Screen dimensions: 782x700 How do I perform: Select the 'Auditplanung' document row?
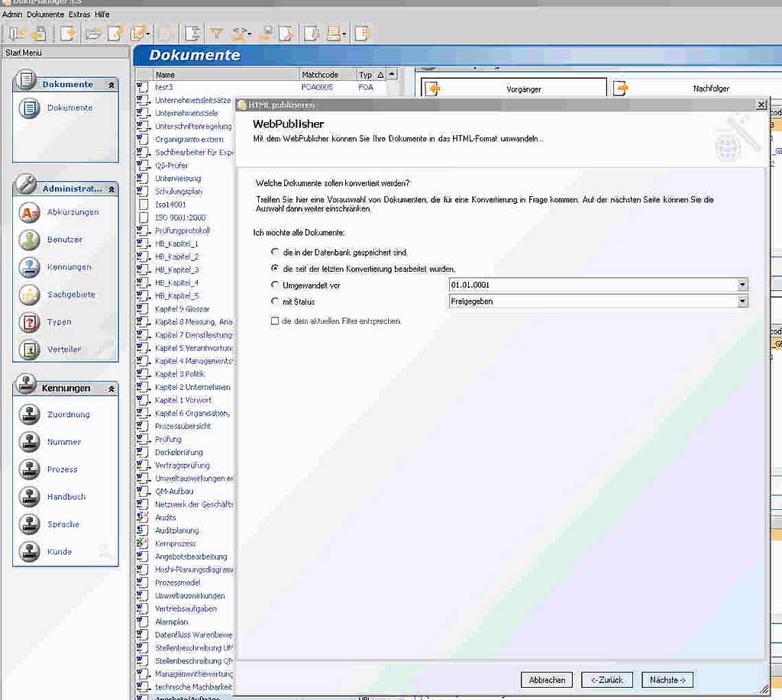177,531
